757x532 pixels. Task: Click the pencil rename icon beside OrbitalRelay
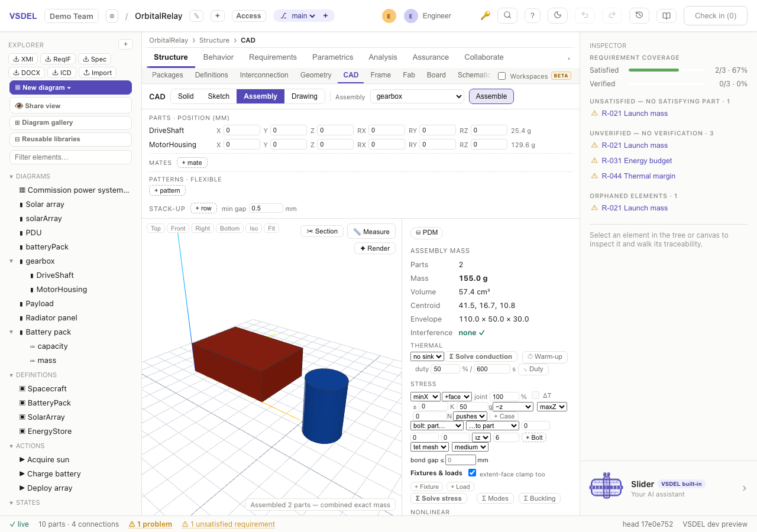[x=196, y=16]
